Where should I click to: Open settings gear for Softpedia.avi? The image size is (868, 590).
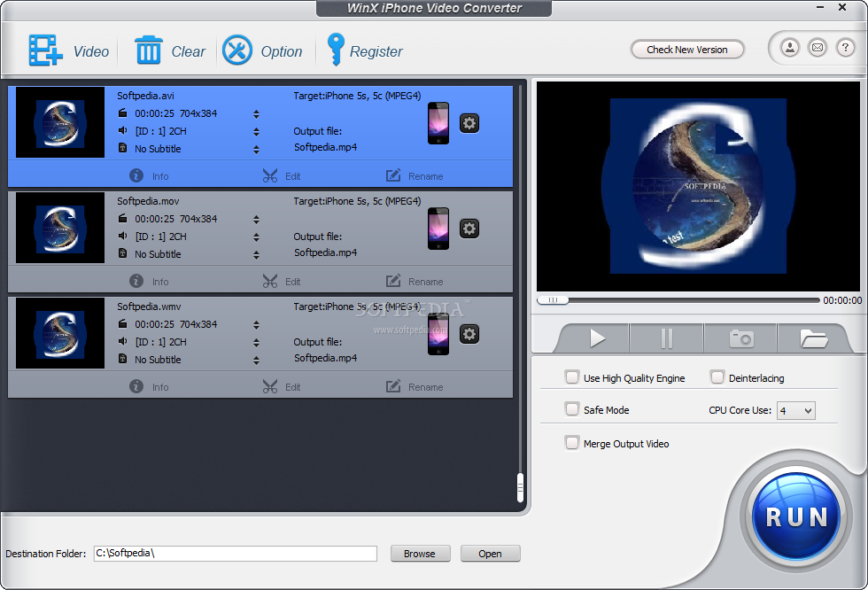[469, 123]
